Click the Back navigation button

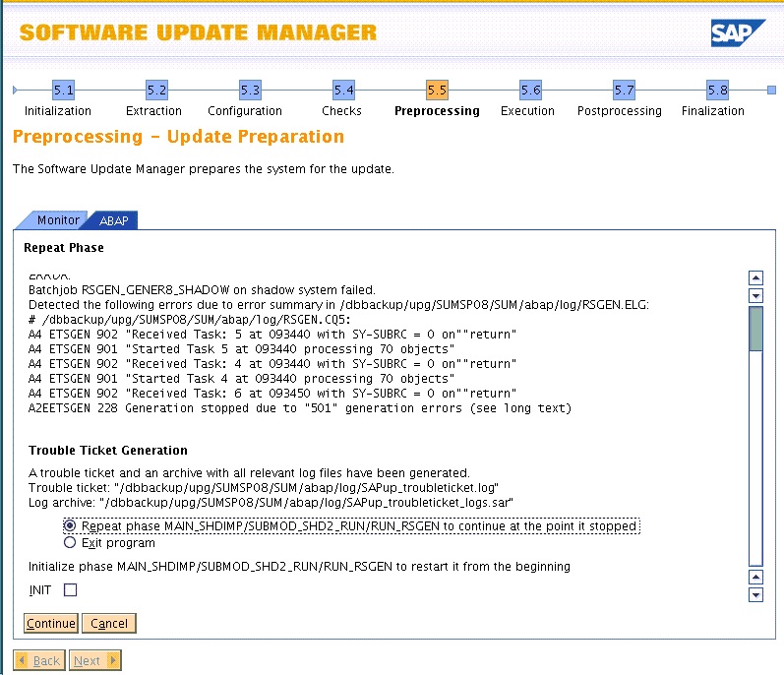click(39, 661)
